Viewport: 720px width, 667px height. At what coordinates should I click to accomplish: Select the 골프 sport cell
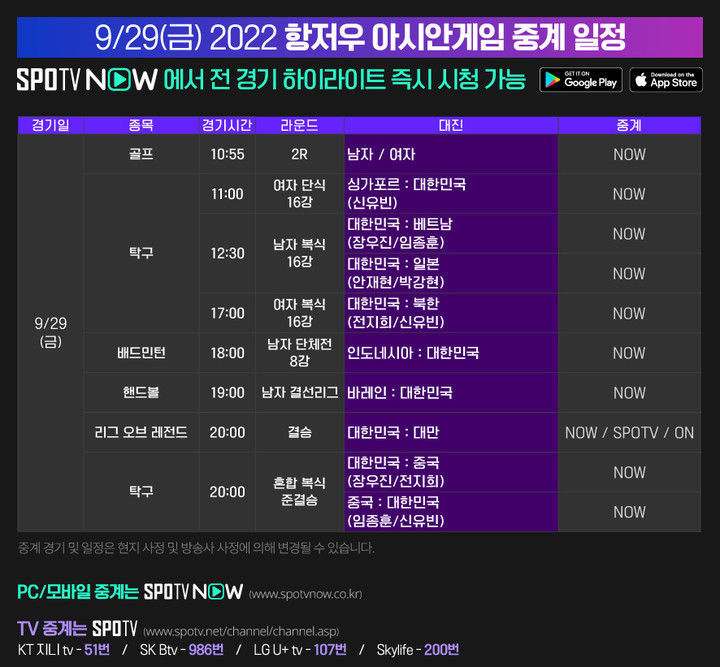tap(141, 154)
